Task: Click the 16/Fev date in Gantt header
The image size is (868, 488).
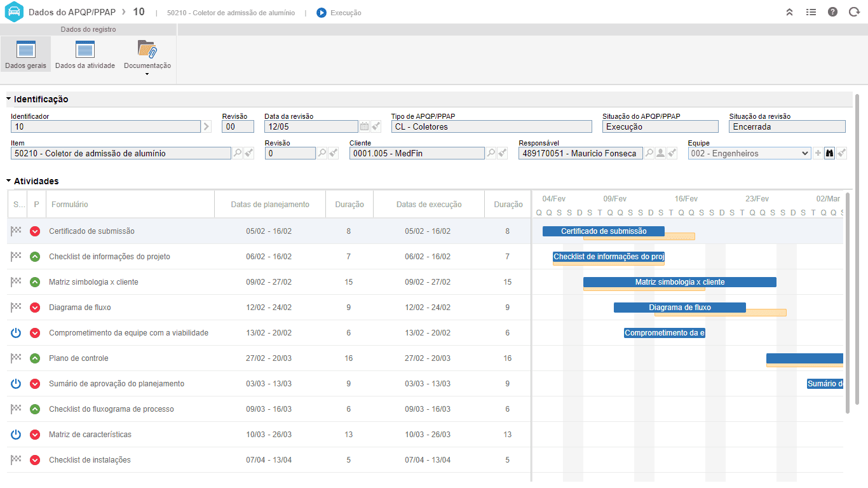Action: tap(686, 199)
